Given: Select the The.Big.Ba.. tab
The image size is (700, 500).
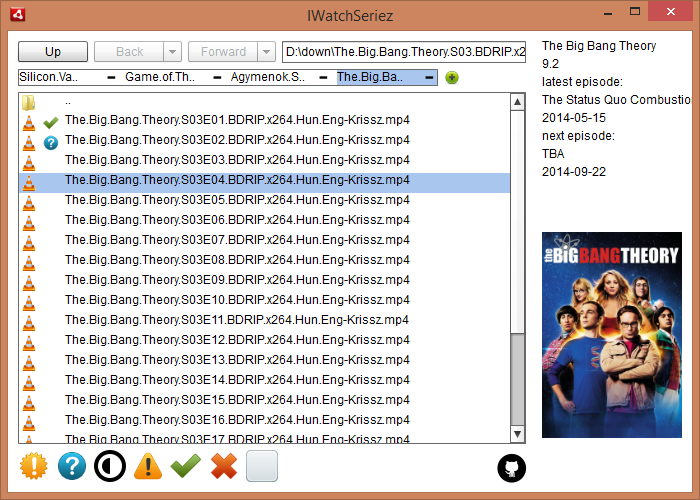Looking at the screenshot, I should pyautogui.click(x=370, y=77).
